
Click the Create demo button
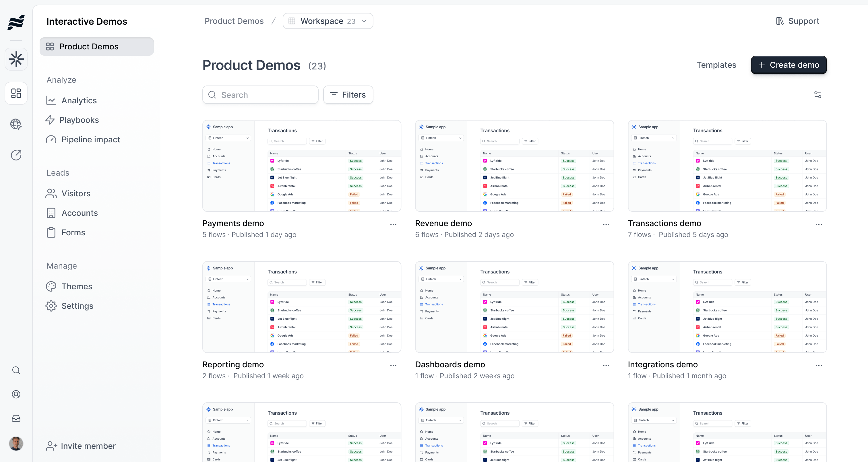pos(788,65)
